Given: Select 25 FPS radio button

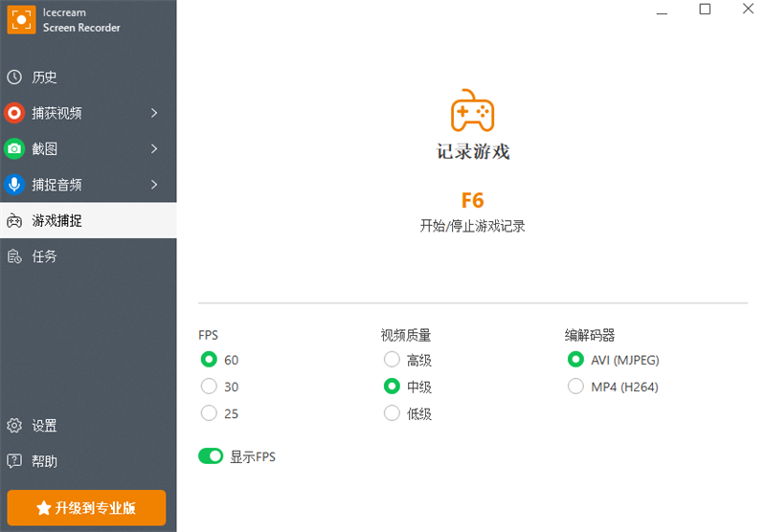Looking at the screenshot, I should click(x=209, y=413).
